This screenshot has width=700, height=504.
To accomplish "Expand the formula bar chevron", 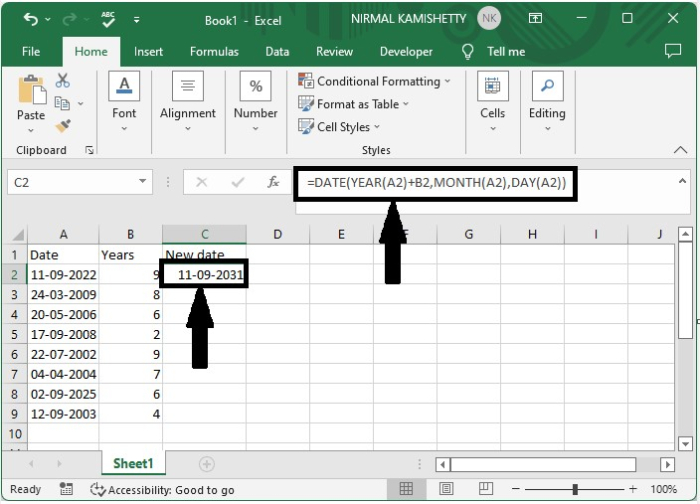I will point(682,181).
